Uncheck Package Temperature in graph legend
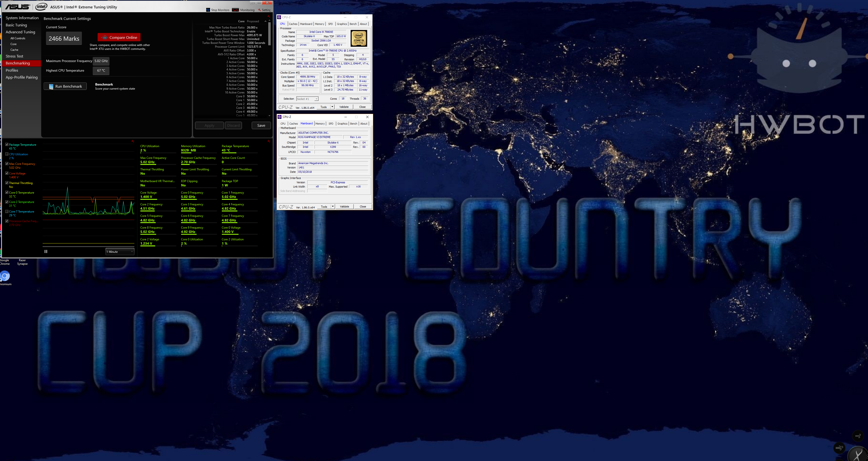Screen dimensions: 868x461 pyautogui.click(x=7, y=144)
